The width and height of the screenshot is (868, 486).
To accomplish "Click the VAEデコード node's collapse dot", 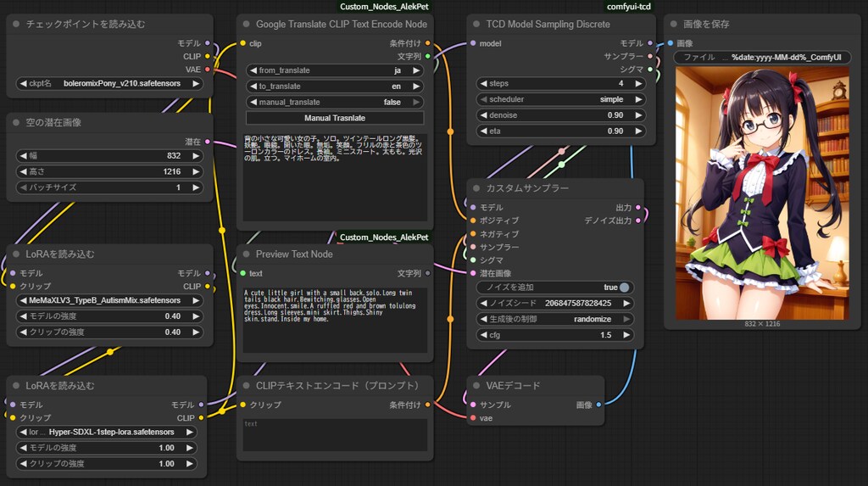I will [x=476, y=386].
